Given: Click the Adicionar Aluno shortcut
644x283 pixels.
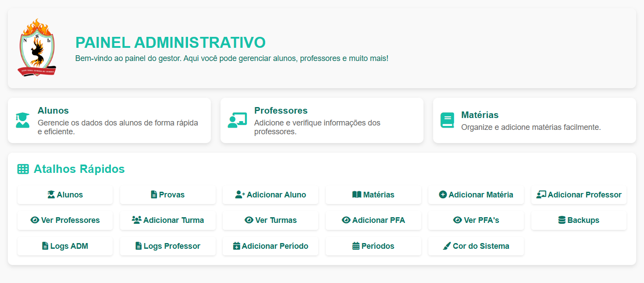Looking at the screenshot, I should point(270,195).
